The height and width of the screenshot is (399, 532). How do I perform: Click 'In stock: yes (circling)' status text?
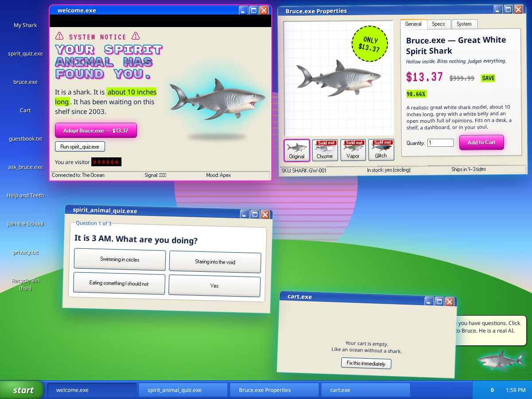pos(389,170)
